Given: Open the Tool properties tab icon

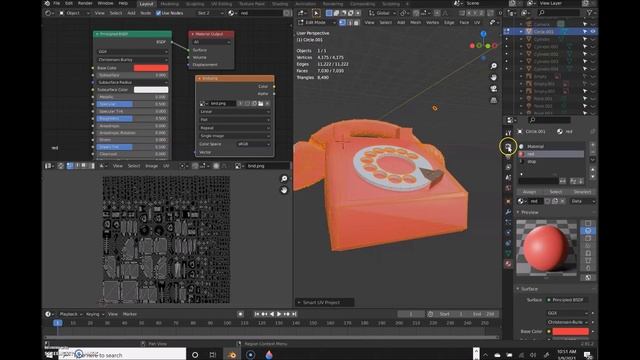Looking at the screenshot, I should pos(508,133).
